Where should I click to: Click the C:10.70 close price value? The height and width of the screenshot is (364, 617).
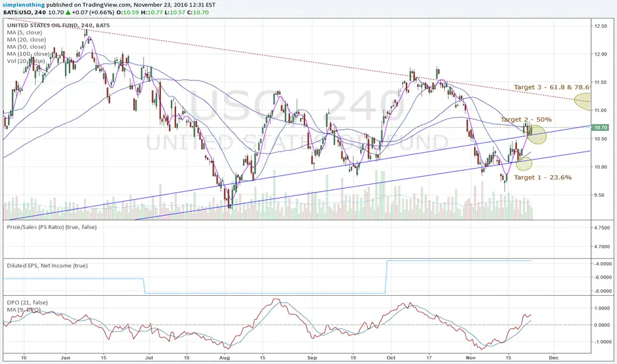pos(198,13)
